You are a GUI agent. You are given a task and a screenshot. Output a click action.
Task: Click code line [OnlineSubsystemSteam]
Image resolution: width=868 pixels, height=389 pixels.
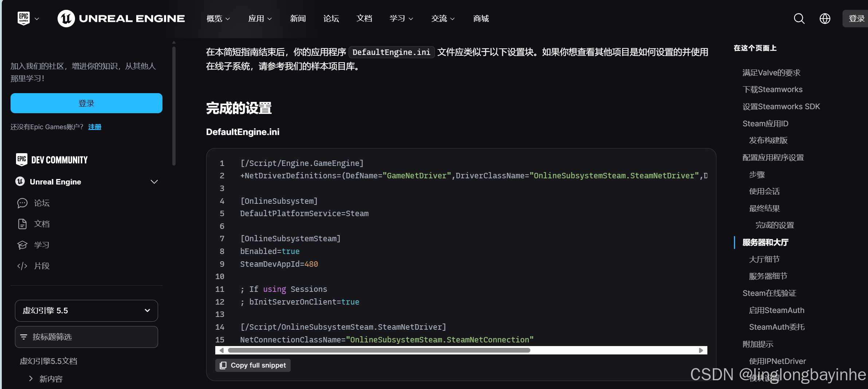point(290,239)
